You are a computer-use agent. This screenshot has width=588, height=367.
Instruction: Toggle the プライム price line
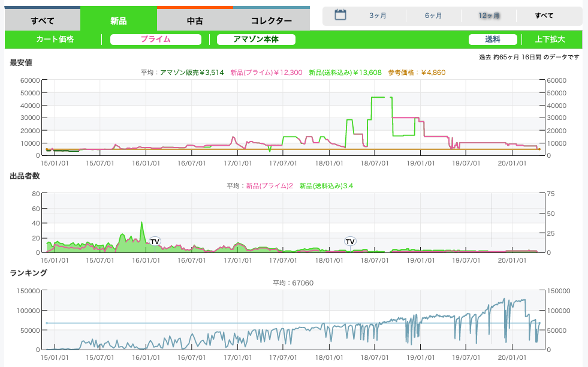(x=156, y=40)
